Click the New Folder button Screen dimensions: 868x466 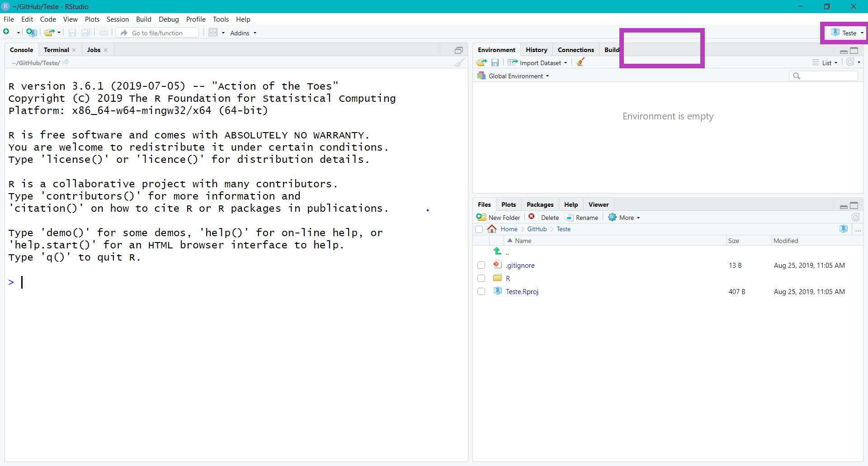click(499, 218)
